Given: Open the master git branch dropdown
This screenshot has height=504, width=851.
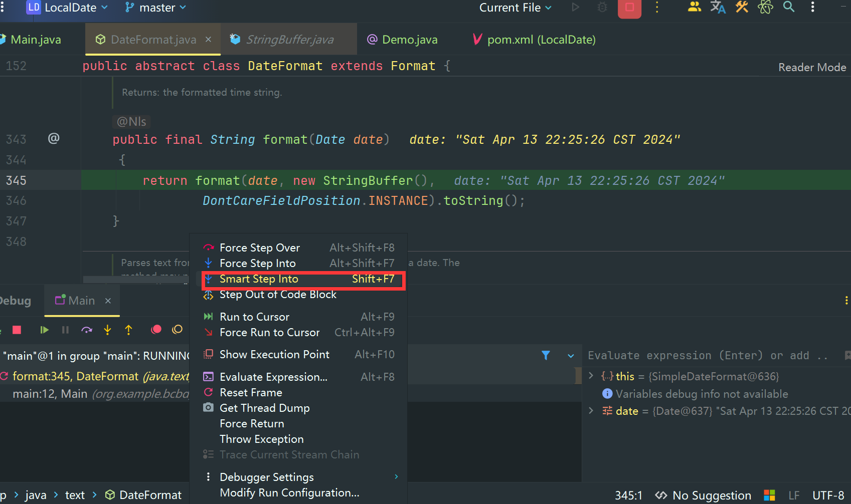Looking at the screenshot, I should point(155,8).
